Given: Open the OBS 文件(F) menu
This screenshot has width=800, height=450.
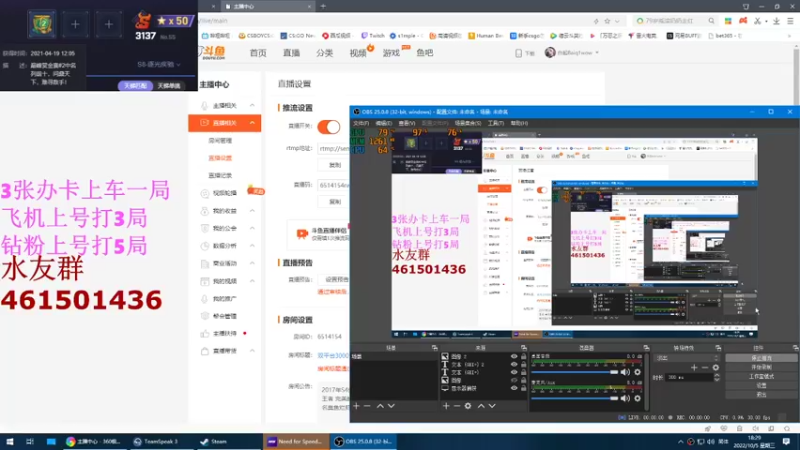Looking at the screenshot, I should (x=361, y=123).
